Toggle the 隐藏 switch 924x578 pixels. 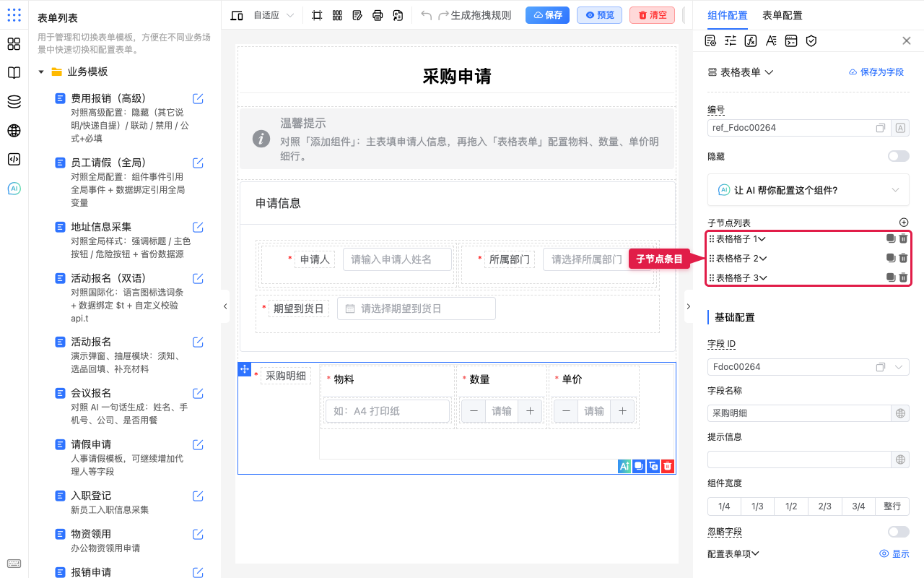[x=899, y=156]
